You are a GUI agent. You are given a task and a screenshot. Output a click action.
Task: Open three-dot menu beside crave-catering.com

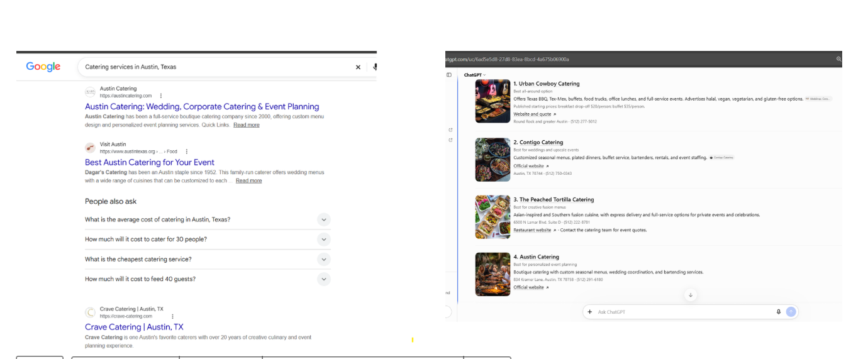tap(173, 316)
